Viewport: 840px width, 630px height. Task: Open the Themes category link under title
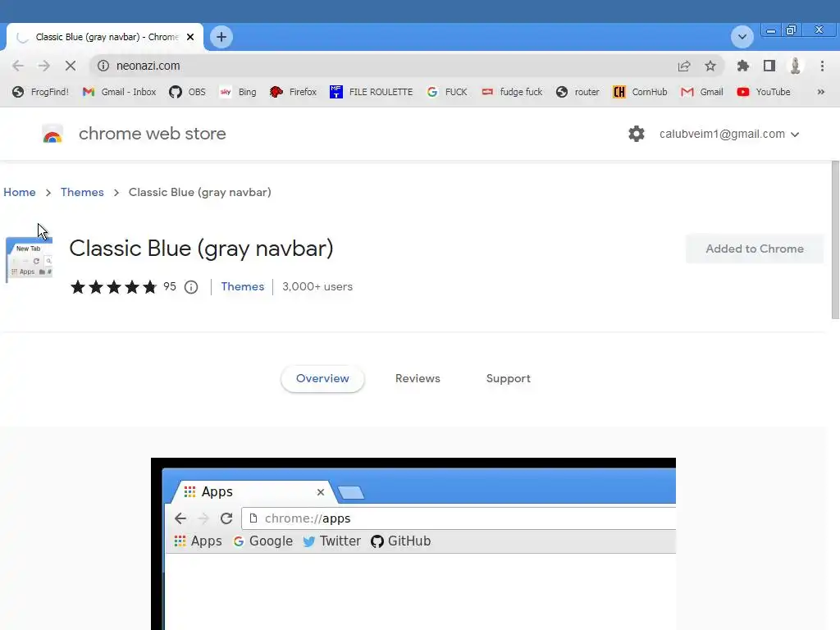click(x=243, y=286)
